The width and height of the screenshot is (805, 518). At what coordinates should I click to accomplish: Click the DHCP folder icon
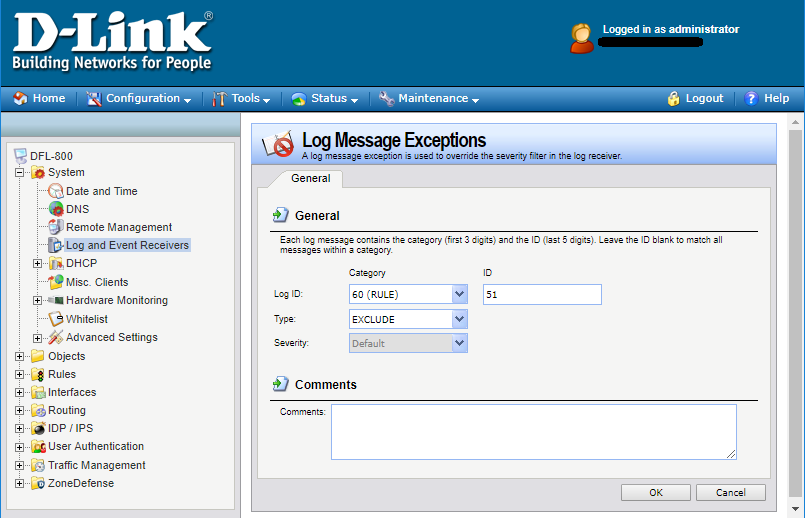click(56, 263)
